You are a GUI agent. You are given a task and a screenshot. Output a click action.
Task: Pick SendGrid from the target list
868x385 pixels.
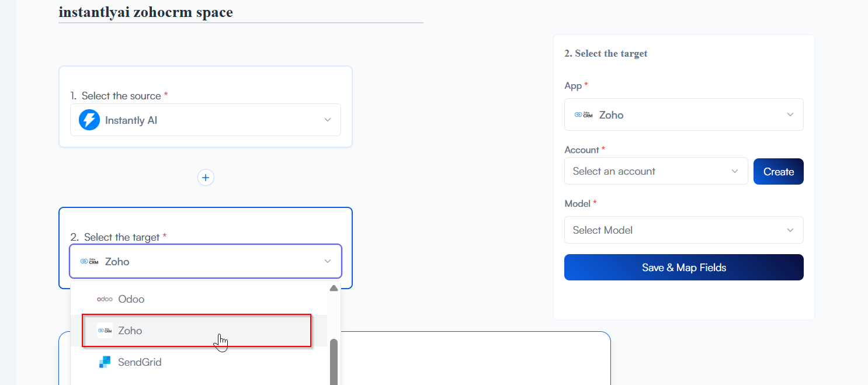pyautogui.click(x=140, y=362)
